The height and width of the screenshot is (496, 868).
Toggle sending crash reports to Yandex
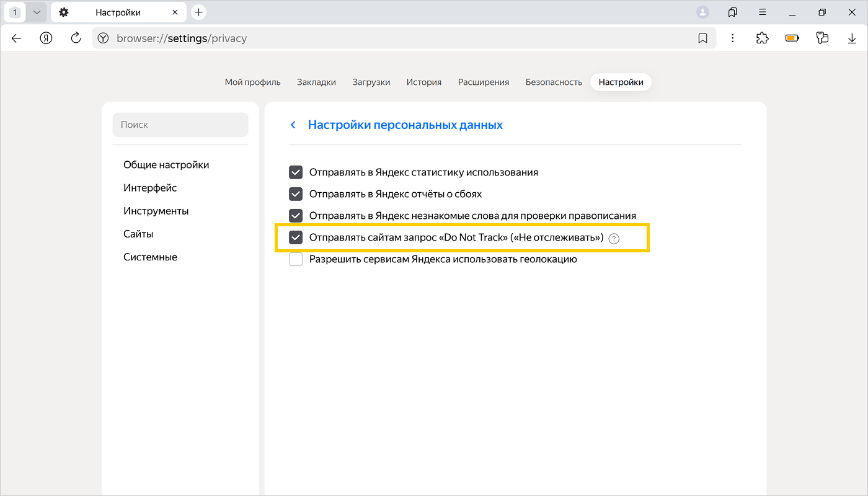pos(296,194)
